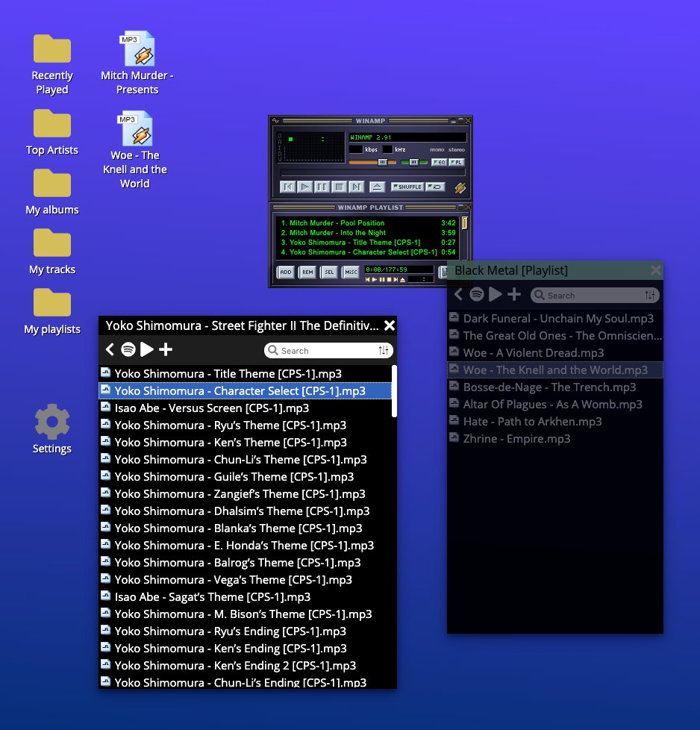Click Spotify icon in Yoko Shimomura window
This screenshot has height=730, width=700.
coord(128,349)
